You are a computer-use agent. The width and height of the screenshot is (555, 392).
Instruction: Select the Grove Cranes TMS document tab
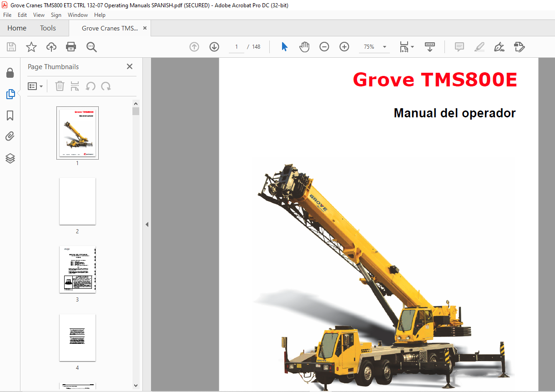110,28
